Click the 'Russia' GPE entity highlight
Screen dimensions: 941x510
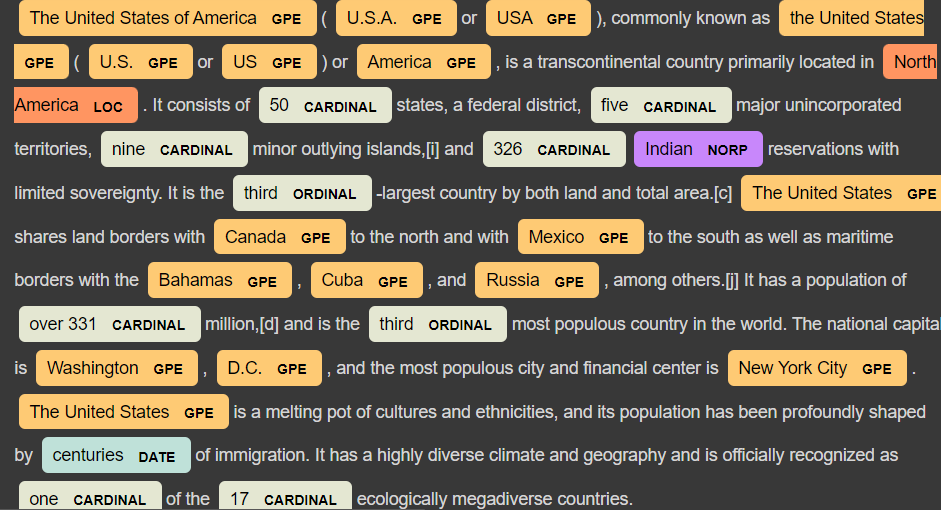537,280
